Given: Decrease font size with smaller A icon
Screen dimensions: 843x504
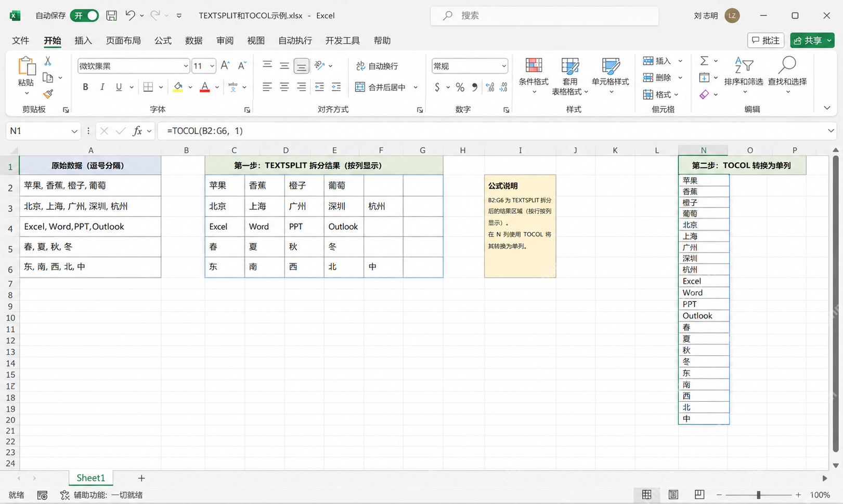Looking at the screenshot, I should tap(241, 65).
